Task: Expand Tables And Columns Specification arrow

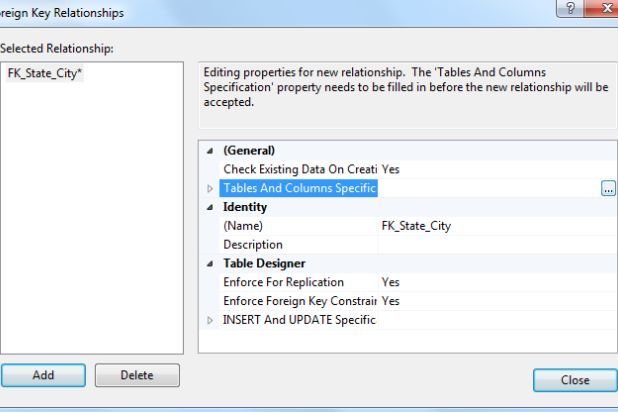Action: 210,188
